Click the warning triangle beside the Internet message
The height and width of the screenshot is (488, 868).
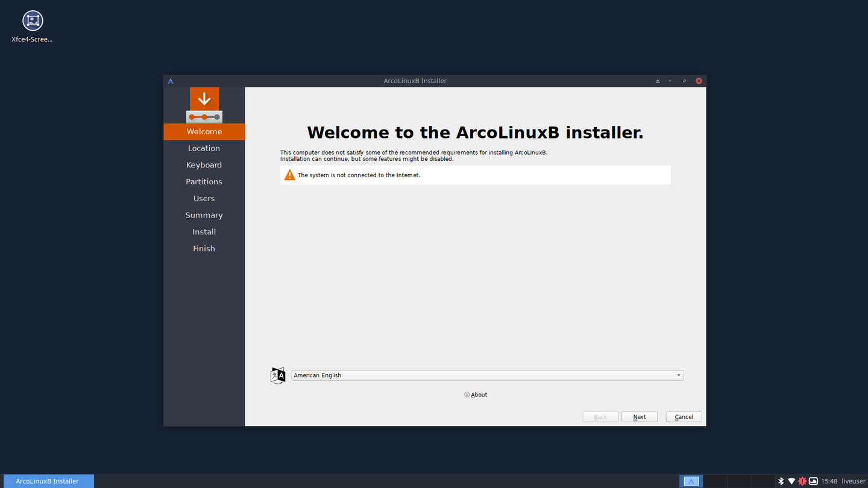coord(289,175)
